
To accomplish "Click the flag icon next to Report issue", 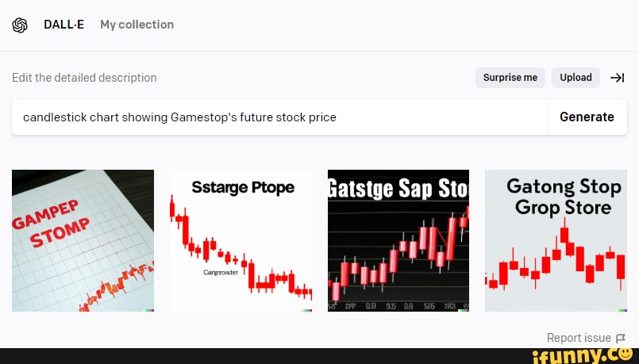I will [x=621, y=338].
